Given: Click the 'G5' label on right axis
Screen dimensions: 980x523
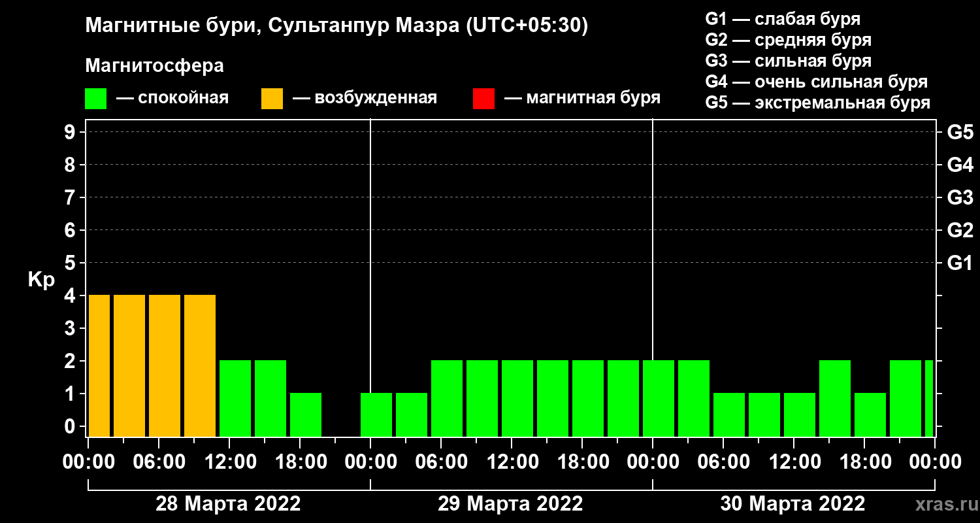Looking at the screenshot, I should pyautogui.click(x=960, y=132).
